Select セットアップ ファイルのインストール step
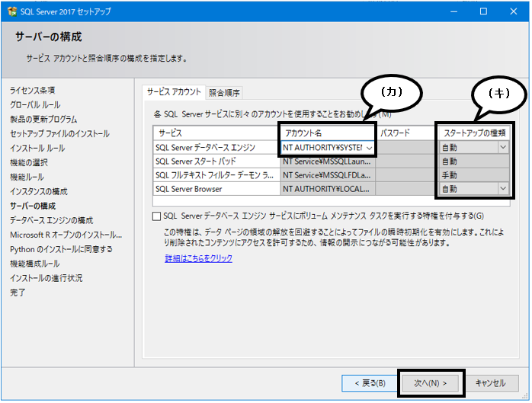The image size is (532, 403). pyautogui.click(x=59, y=133)
